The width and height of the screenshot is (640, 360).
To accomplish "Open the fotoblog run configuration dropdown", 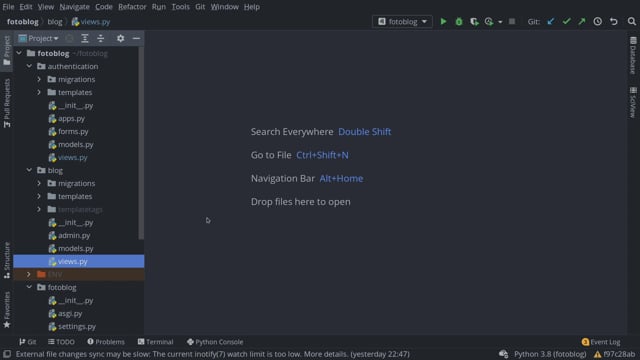I will [402, 21].
